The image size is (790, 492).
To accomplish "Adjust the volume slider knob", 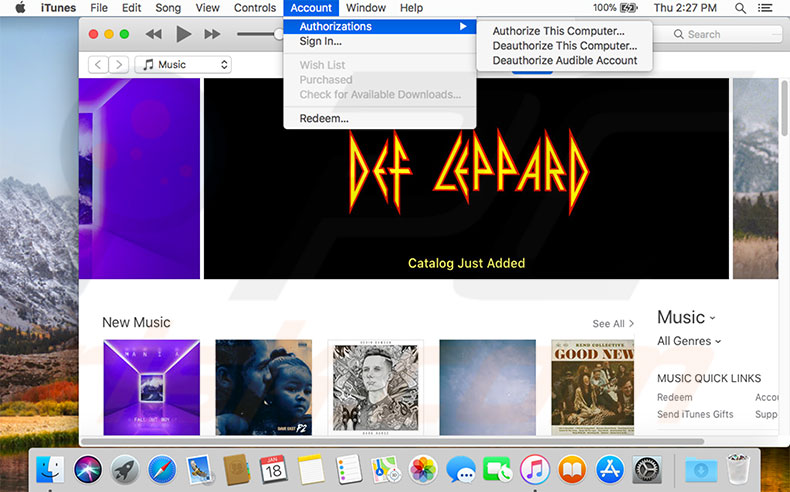I will [x=280, y=34].
